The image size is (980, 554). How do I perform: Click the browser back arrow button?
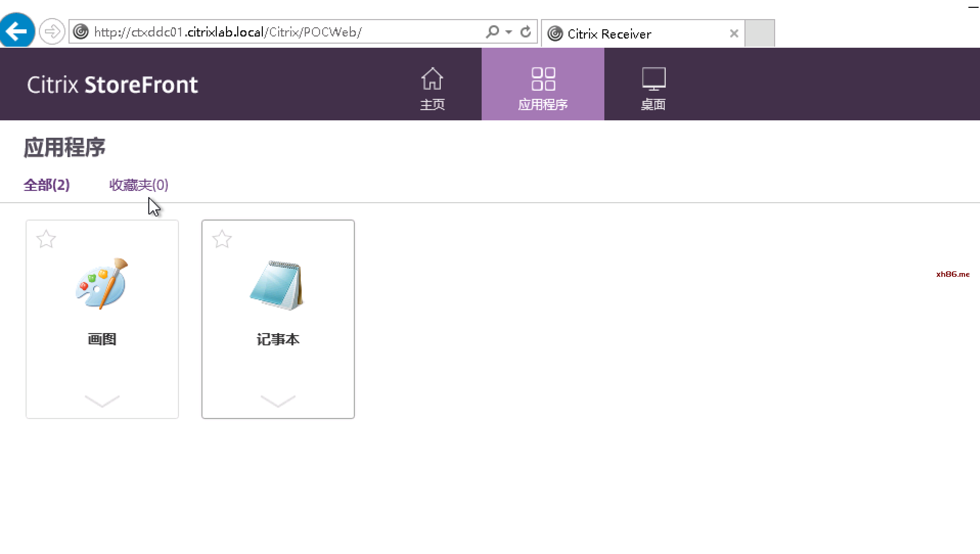[x=17, y=31]
